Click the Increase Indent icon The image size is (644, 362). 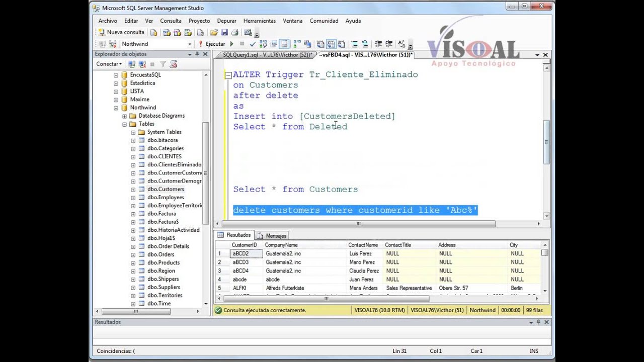pos(389,44)
